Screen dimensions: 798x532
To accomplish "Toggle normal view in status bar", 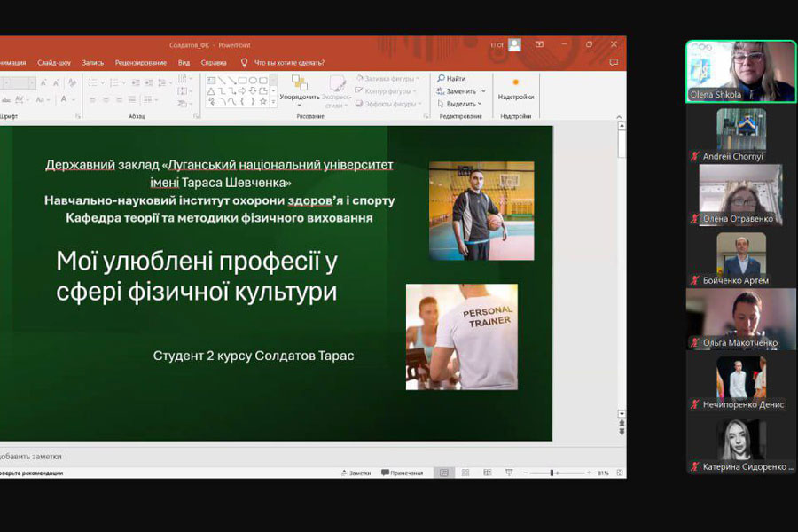I will [444, 473].
